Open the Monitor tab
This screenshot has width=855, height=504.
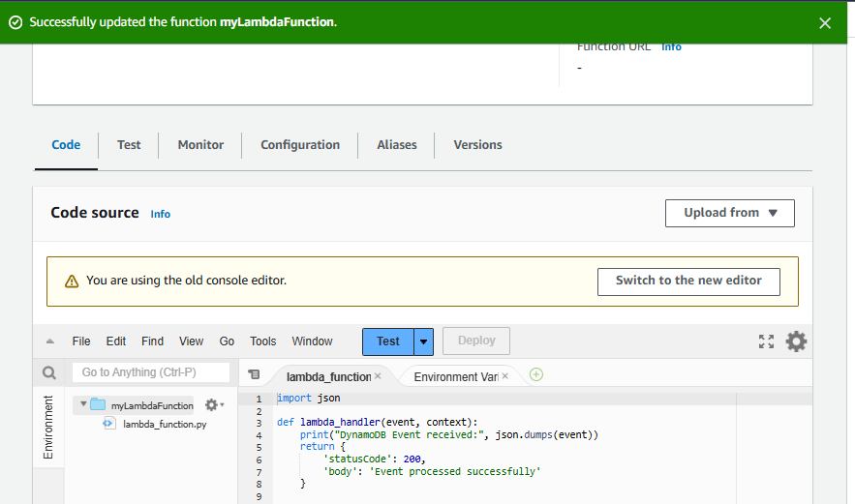[x=200, y=145]
